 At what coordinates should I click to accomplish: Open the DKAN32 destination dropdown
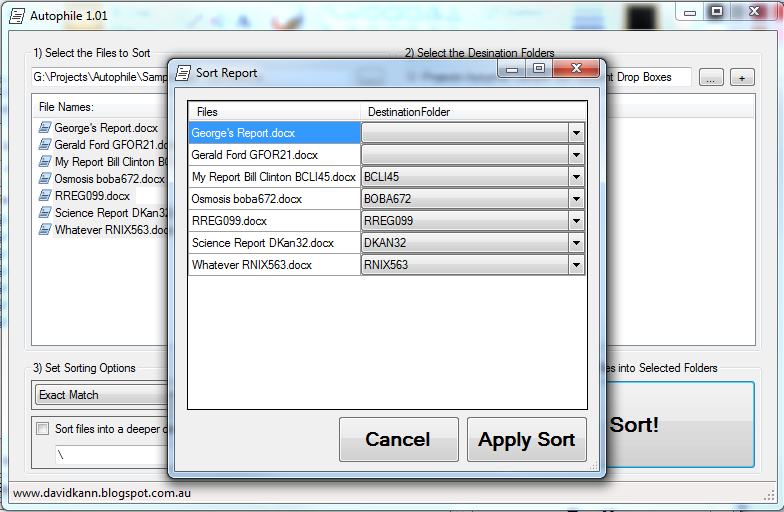coord(576,243)
